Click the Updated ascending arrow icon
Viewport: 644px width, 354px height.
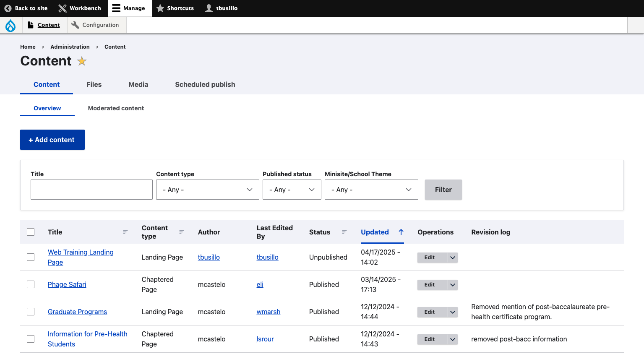pos(401,232)
